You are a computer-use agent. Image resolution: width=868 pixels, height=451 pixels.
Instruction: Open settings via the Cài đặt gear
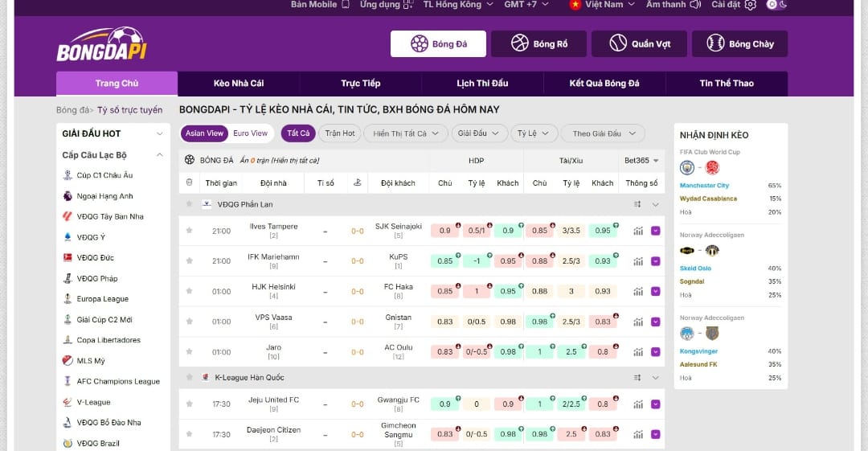click(x=750, y=5)
